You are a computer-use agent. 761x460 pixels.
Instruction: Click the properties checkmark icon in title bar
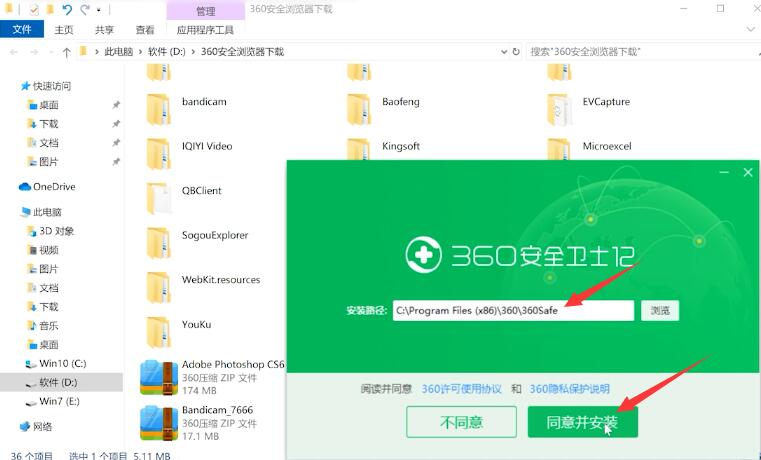pos(34,10)
